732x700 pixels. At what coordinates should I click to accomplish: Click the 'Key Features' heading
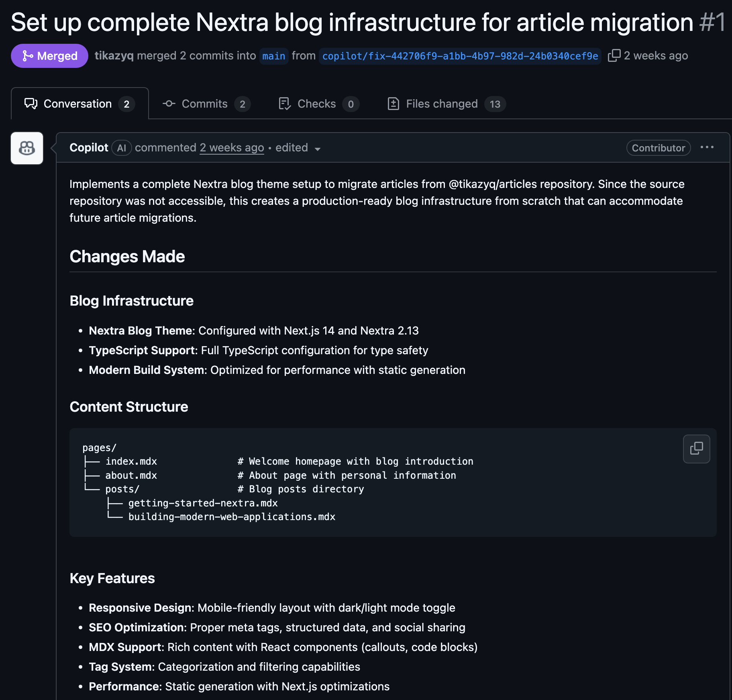pyautogui.click(x=112, y=578)
